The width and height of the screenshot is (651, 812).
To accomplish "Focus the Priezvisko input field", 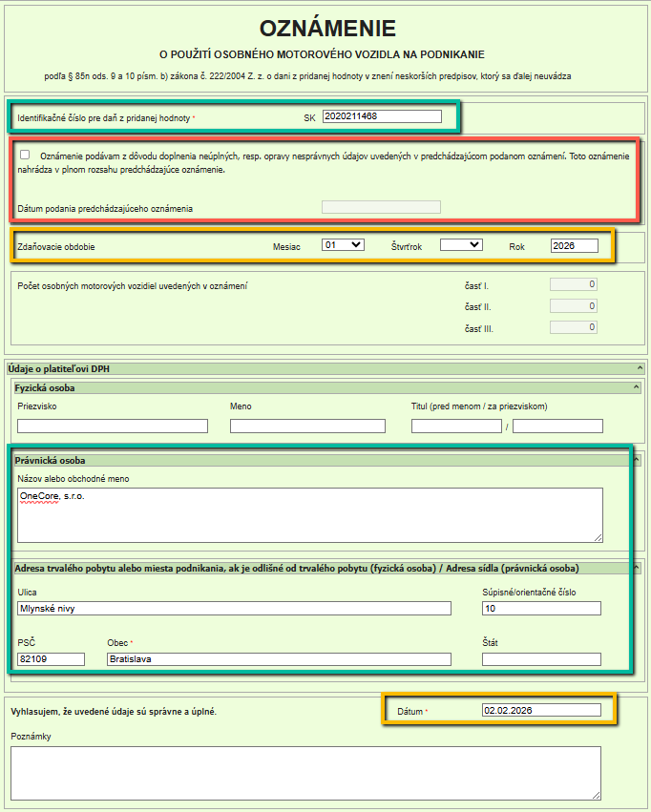I will tap(112, 426).
